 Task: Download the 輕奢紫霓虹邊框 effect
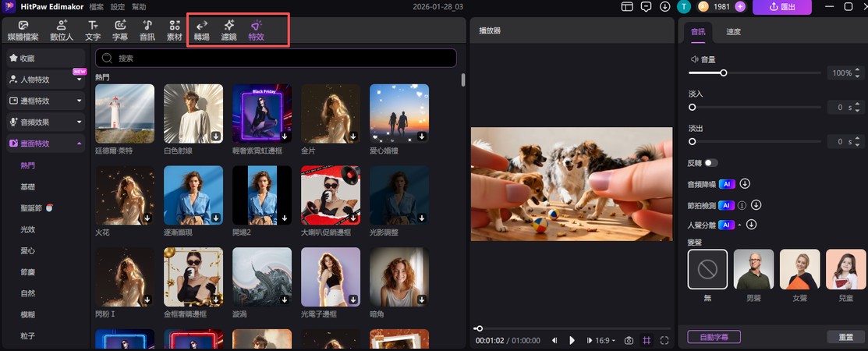click(285, 136)
